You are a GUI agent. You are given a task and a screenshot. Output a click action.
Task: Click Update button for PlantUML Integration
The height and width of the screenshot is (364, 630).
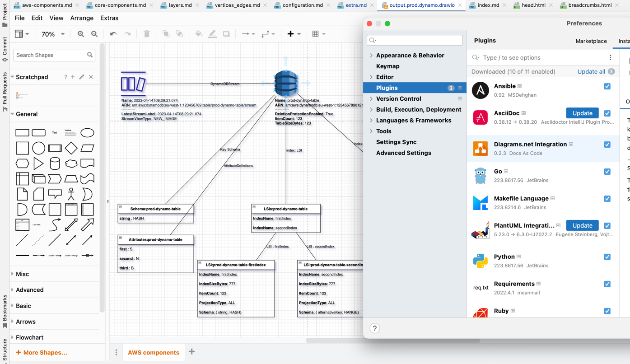click(x=582, y=225)
